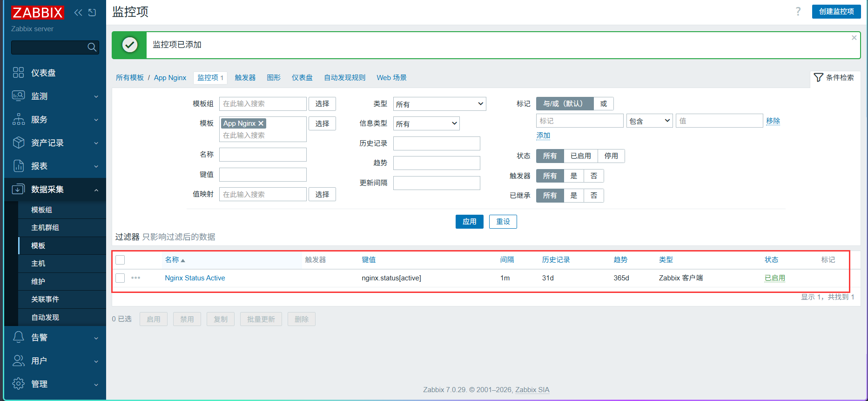
Task: Click the 报表 reports icon
Action: pyautogui.click(x=18, y=166)
